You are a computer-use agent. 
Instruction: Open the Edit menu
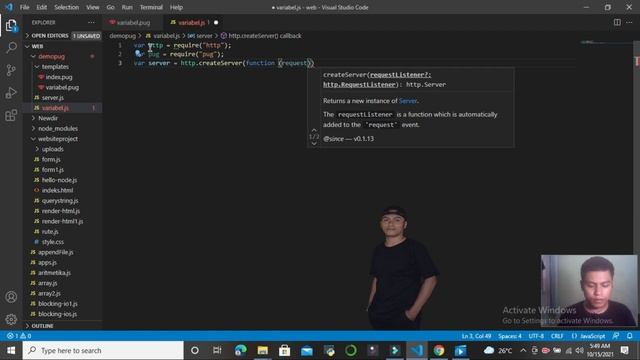pos(42,7)
